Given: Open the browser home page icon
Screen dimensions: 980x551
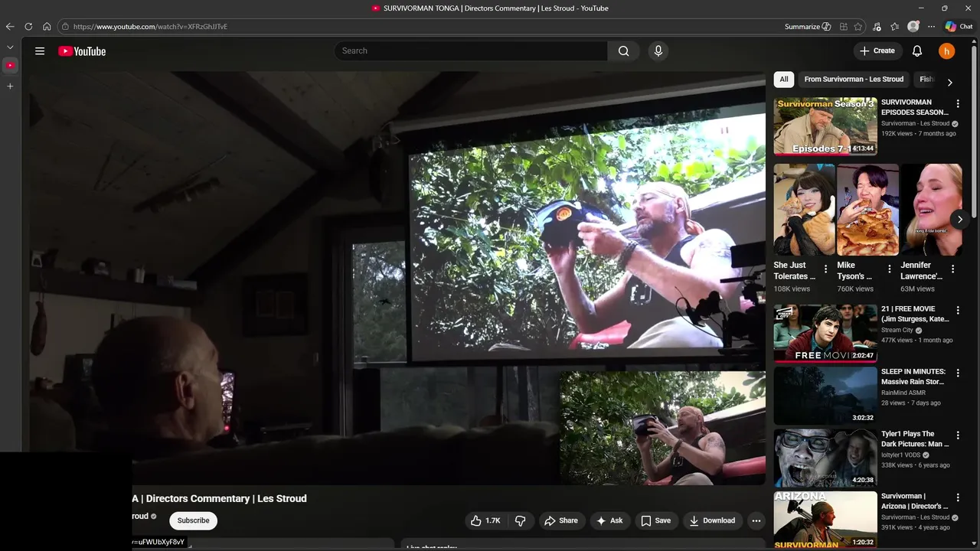Looking at the screenshot, I should tap(47, 27).
